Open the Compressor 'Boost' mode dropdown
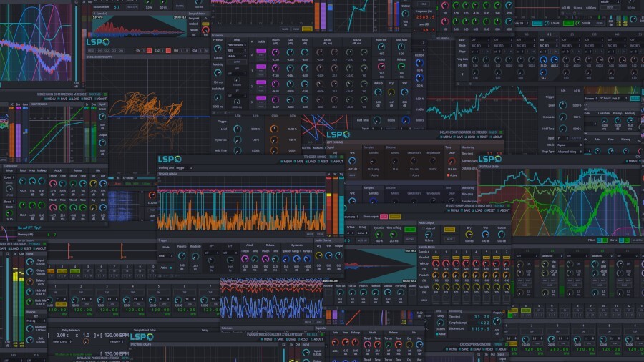This screenshot has width=644, height=362. [x=9, y=202]
